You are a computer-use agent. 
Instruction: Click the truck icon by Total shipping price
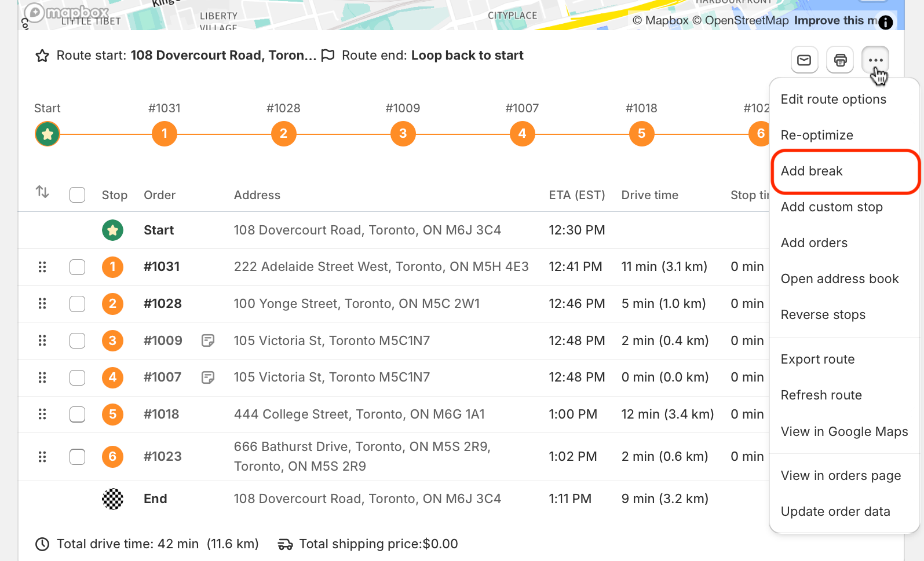tap(285, 544)
